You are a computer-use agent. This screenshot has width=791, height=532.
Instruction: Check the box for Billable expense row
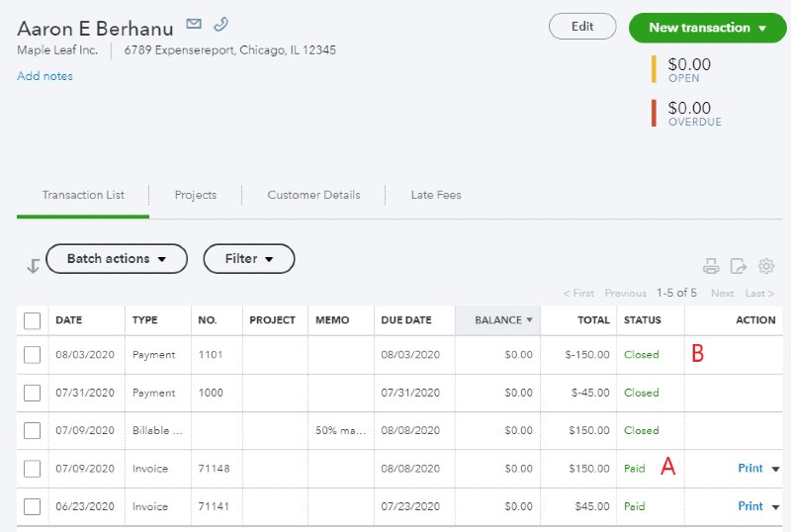tap(32, 430)
